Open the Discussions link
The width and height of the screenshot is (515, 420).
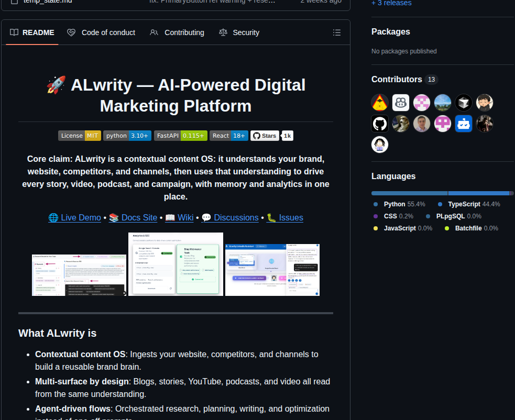(x=230, y=217)
